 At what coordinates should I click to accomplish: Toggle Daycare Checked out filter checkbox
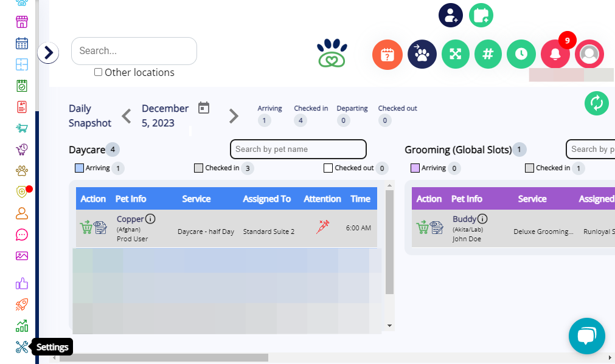click(x=328, y=168)
